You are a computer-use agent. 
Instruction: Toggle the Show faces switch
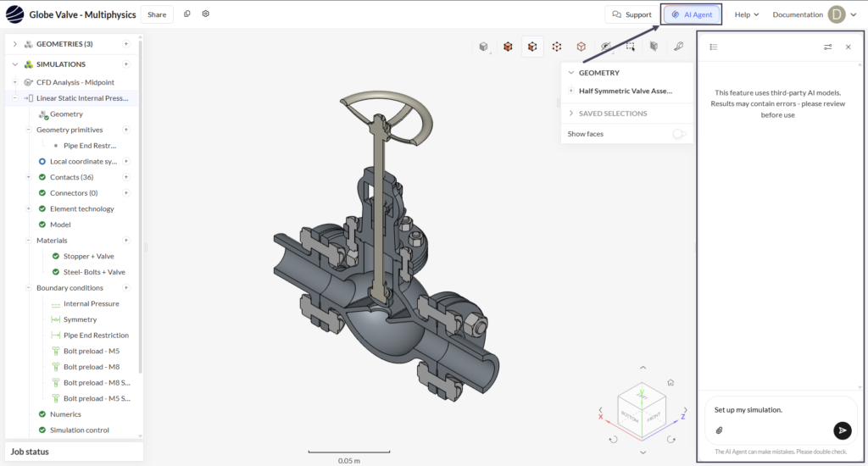(679, 134)
